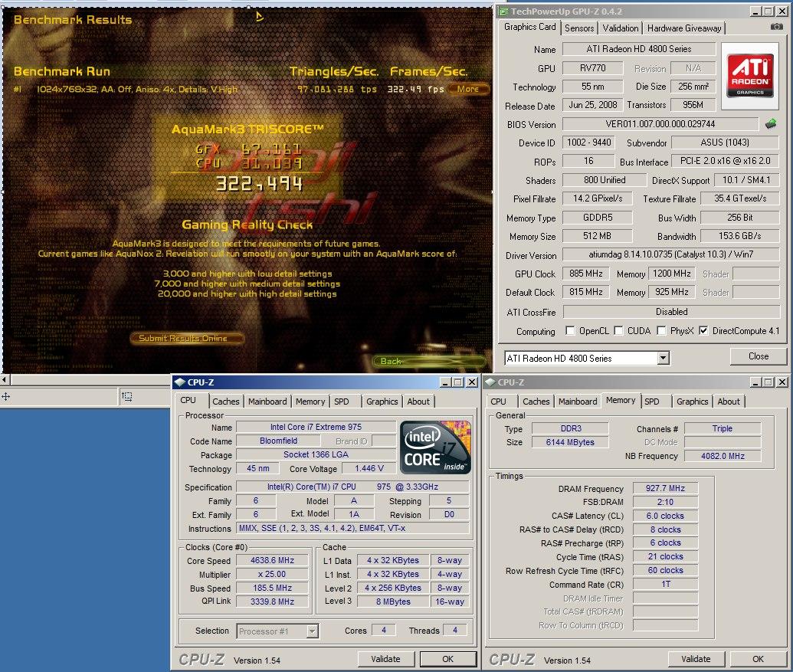Image resolution: width=793 pixels, height=672 pixels.
Task: Switch to GPU-Z Validation tab
Action: tap(621, 28)
